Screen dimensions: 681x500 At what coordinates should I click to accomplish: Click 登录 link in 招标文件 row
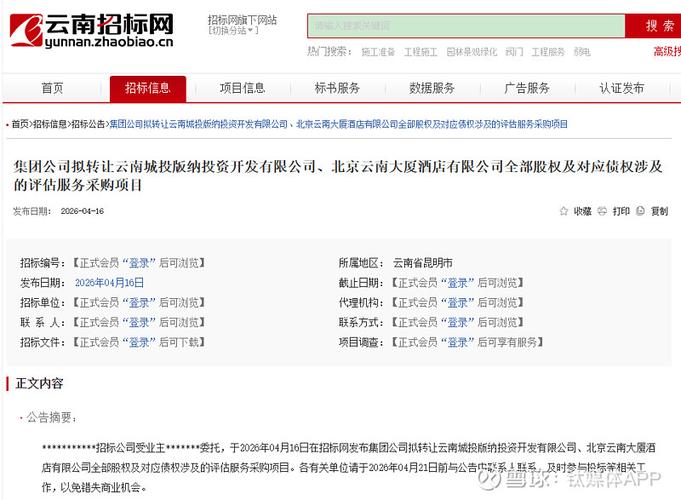point(139,343)
